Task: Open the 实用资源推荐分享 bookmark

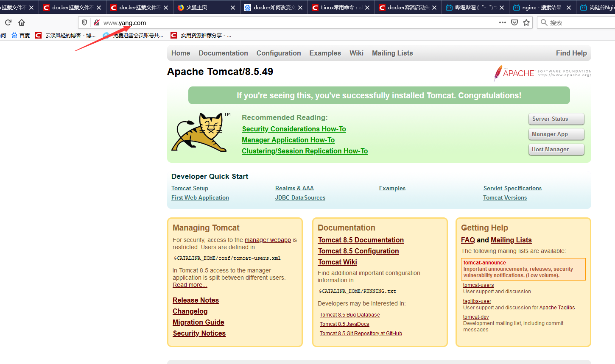Action: [x=201, y=36]
